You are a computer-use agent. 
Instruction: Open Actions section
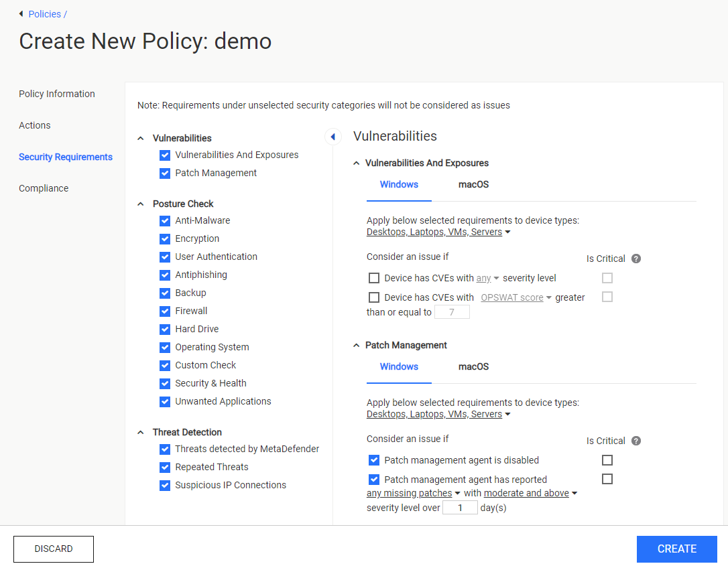point(34,125)
